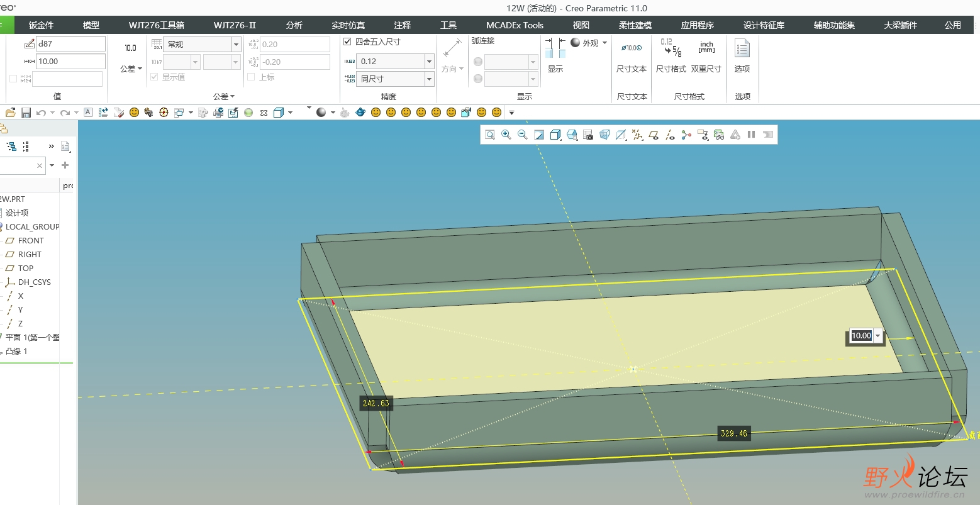Open the sheet metal tab
This screenshot has width=980, height=505.
pyautogui.click(x=41, y=25)
